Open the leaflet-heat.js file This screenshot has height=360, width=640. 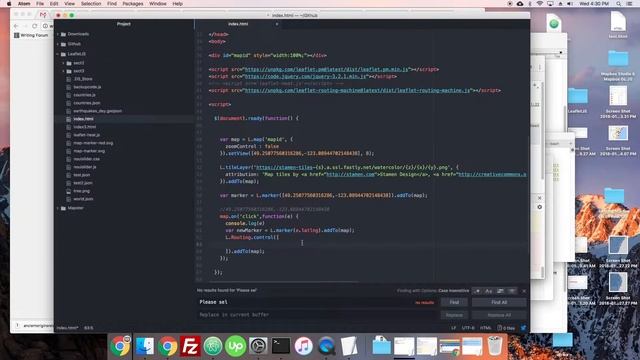pos(86,135)
